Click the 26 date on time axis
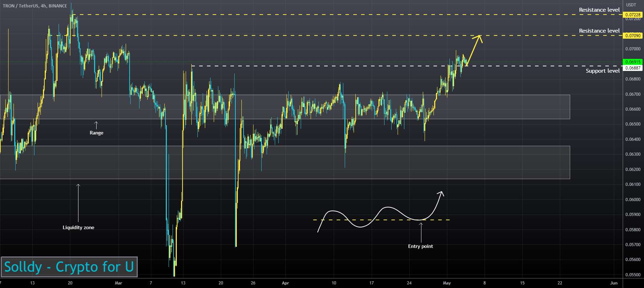This screenshot has height=288, width=644. (x=253, y=283)
